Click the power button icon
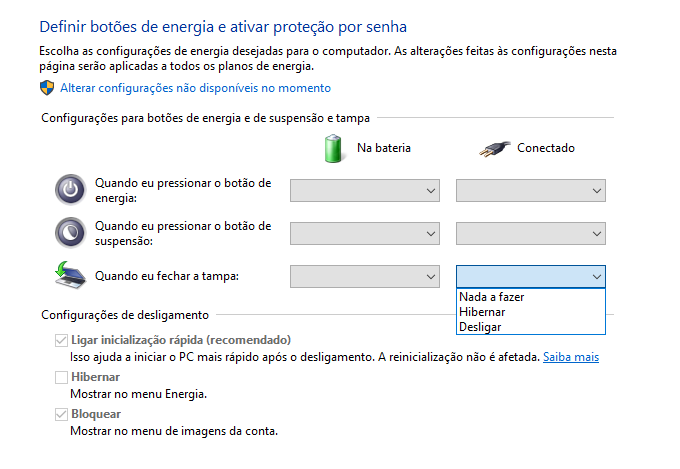This screenshot has width=680, height=469. click(70, 190)
